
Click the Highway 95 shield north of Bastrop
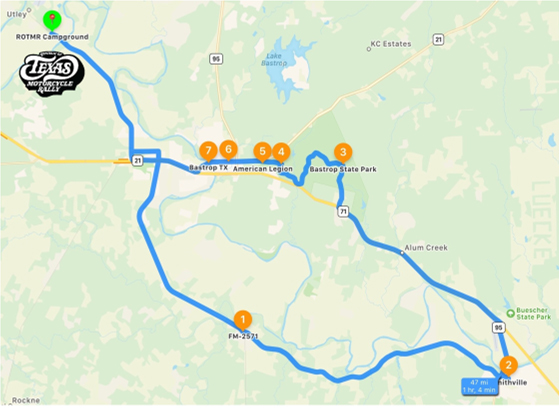pyautogui.click(x=216, y=59)
